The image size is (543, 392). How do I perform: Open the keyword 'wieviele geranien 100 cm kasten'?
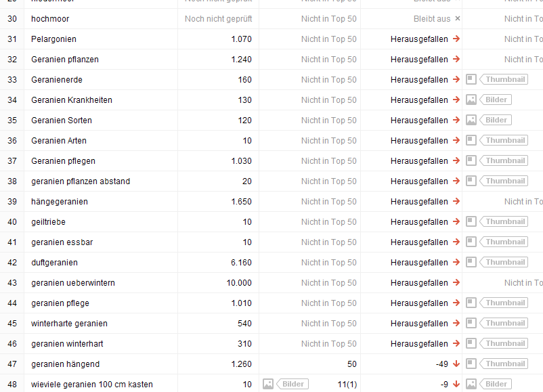point(92,385)
